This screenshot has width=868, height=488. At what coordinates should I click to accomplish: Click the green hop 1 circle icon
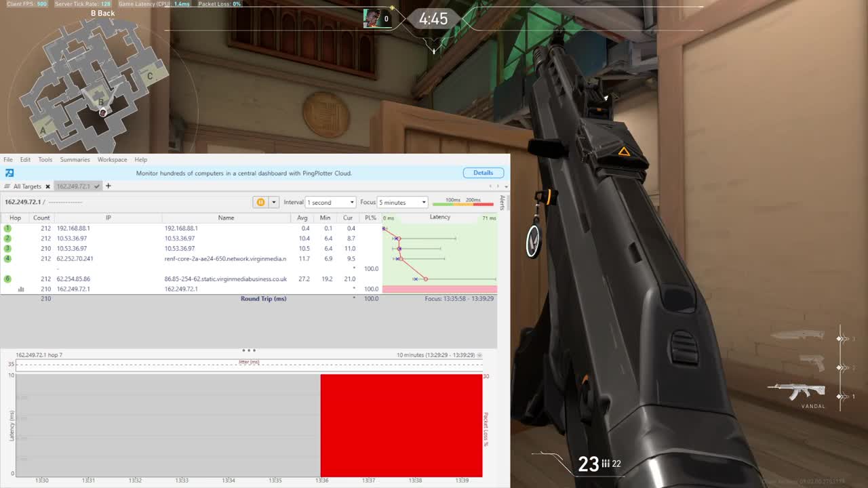pyautogui.click(x=8, y=228)
